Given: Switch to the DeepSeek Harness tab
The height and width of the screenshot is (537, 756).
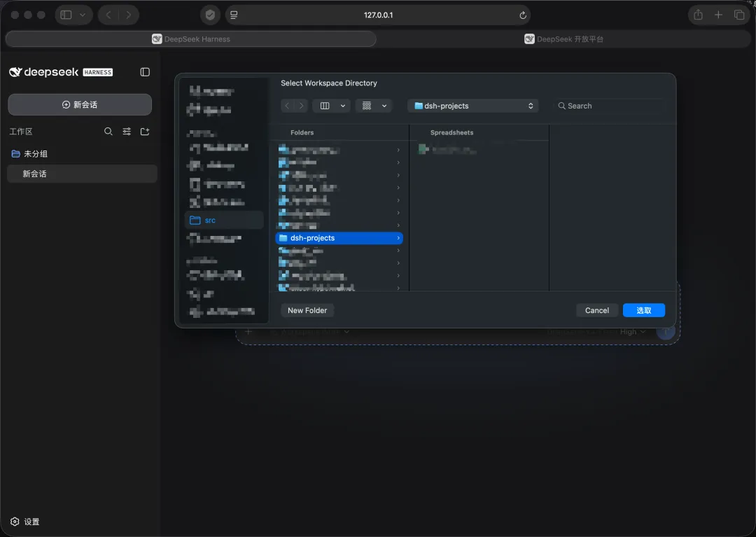Looking at the screenshot, I should tap(191, 39).
